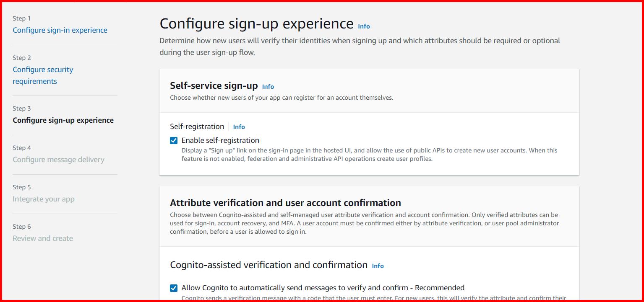The width and height of the screenshot is (644, 302).
Task: Disable automatic Cognito verification messages
Action: (173, 288)
